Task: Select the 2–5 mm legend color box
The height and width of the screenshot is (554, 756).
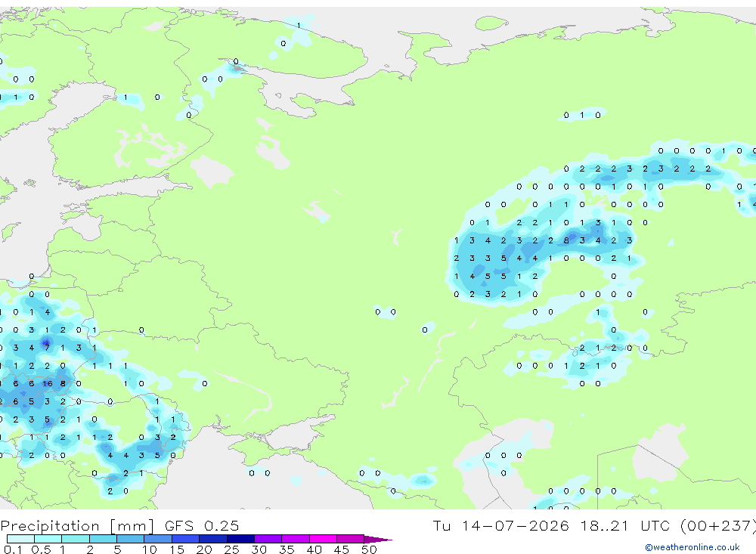Action: pyautogui.click(x=103, y=539)
